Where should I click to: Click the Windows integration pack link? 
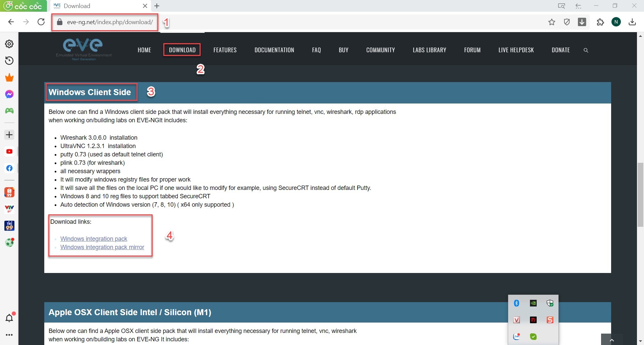[x=94, y=239]
